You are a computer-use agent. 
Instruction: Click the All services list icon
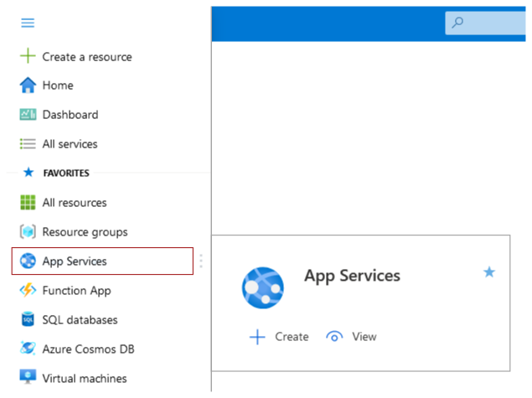coord(28,144)
